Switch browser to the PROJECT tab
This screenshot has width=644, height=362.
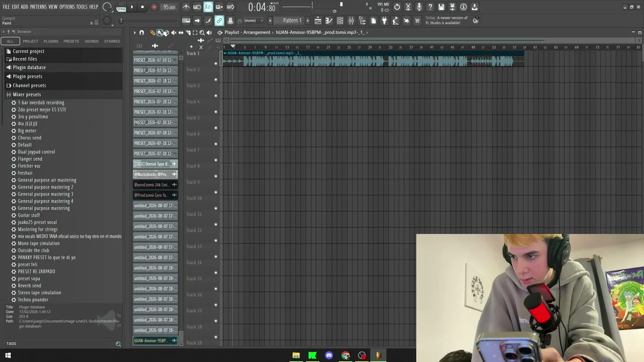tap(30, 41)
